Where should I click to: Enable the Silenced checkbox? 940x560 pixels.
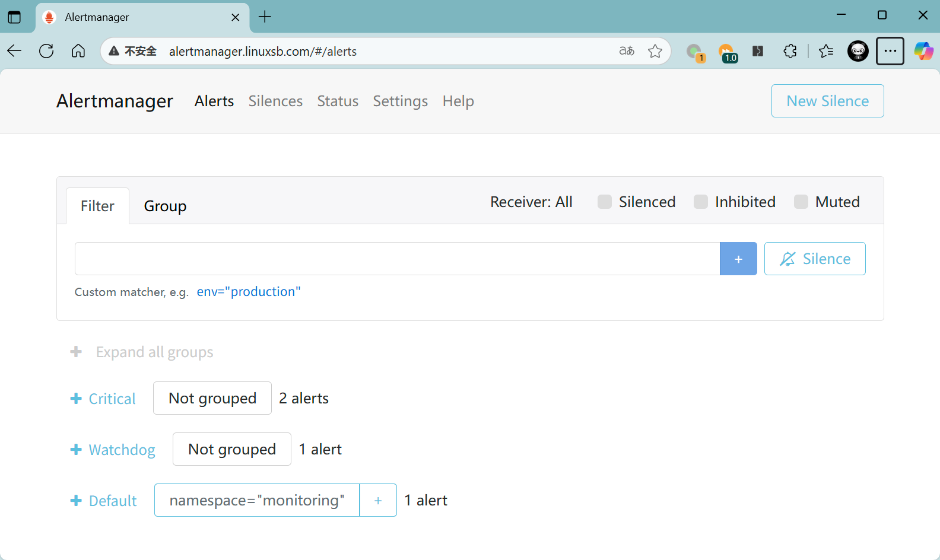point(605,202)
